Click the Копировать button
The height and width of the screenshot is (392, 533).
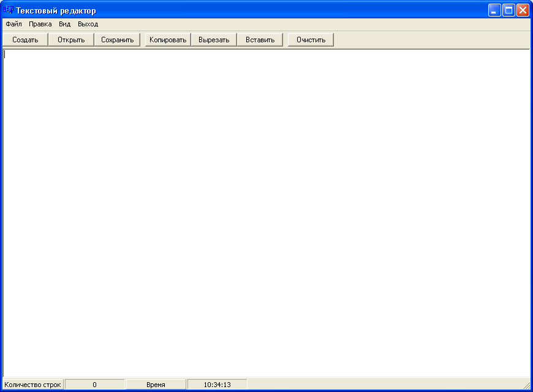tap(168, 40)
